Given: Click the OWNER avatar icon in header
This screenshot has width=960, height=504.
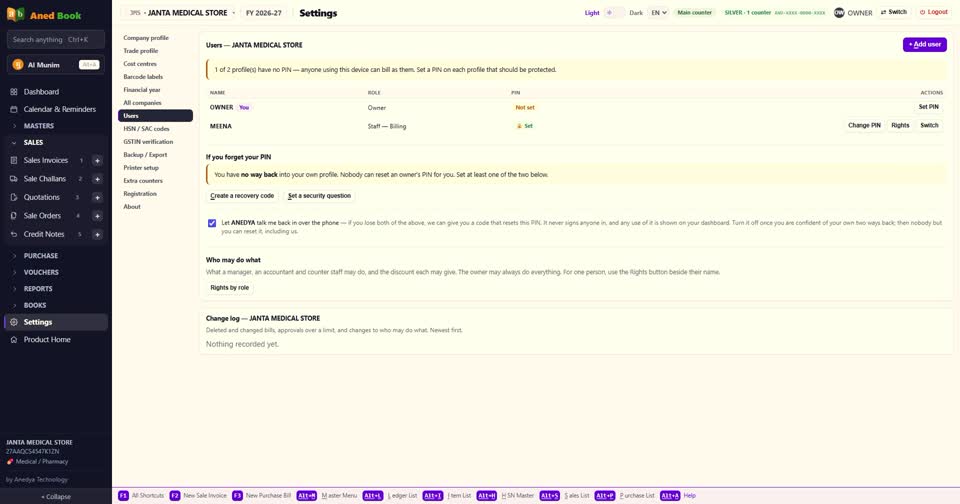Looking at the screenshot, I should tap(839, 12).
